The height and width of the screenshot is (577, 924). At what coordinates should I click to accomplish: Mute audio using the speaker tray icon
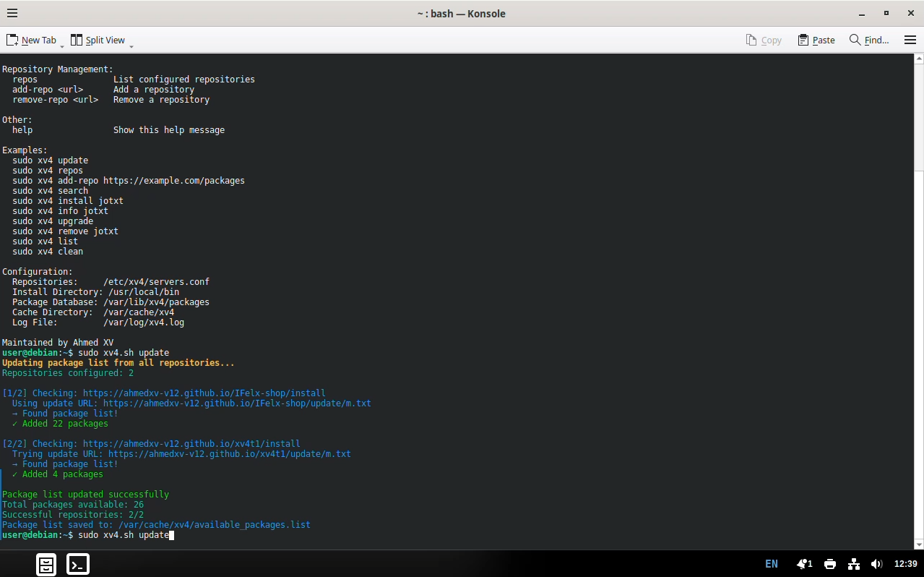click(876, 564)
